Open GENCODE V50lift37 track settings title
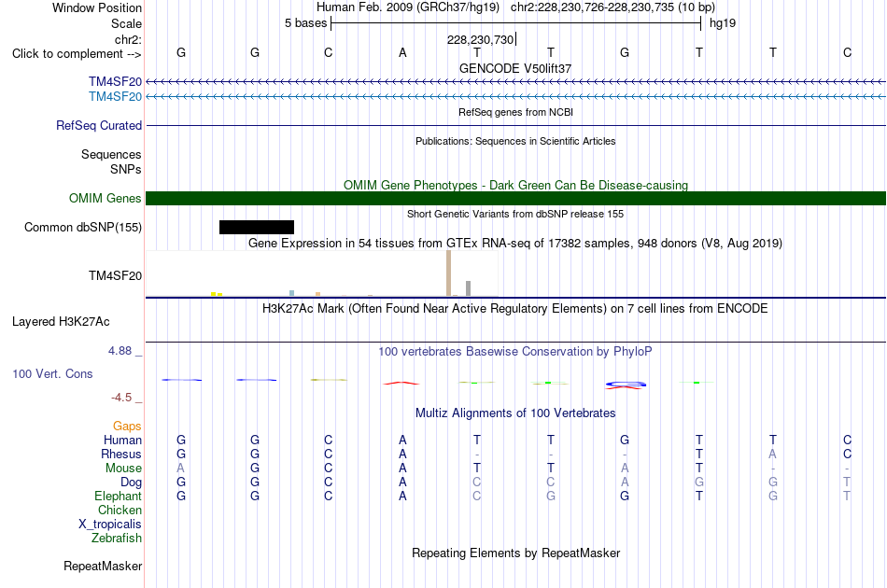Image resolution: width=887 pixels, height=588 pixels. click(515, 68)
